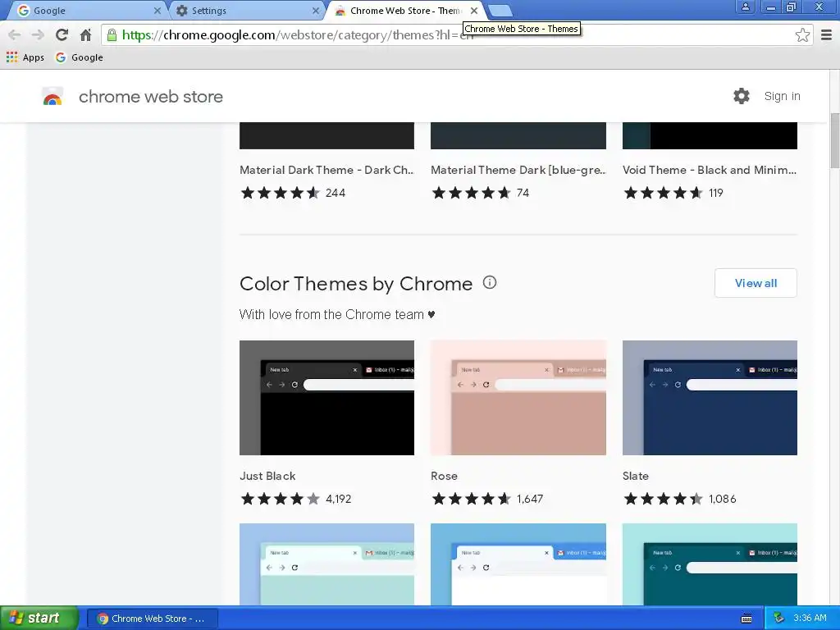
Task: Click the Slate theme title
Action: [636, 476]
